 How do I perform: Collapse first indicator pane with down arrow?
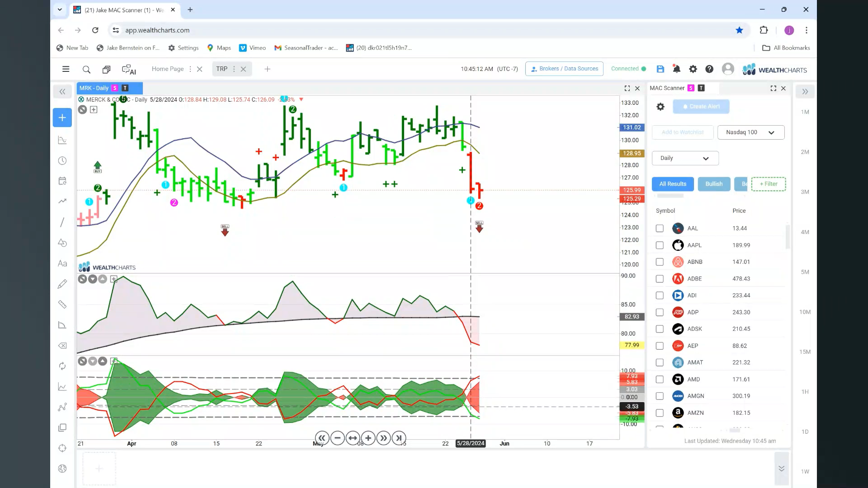pos(93,279)
